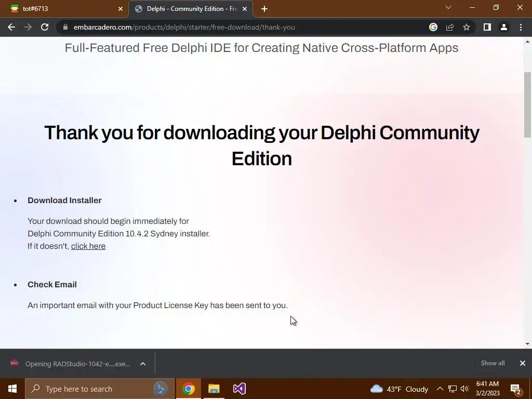Restore down the Chrome window
The image size is (532, 399).
click(x=496, y=7)
